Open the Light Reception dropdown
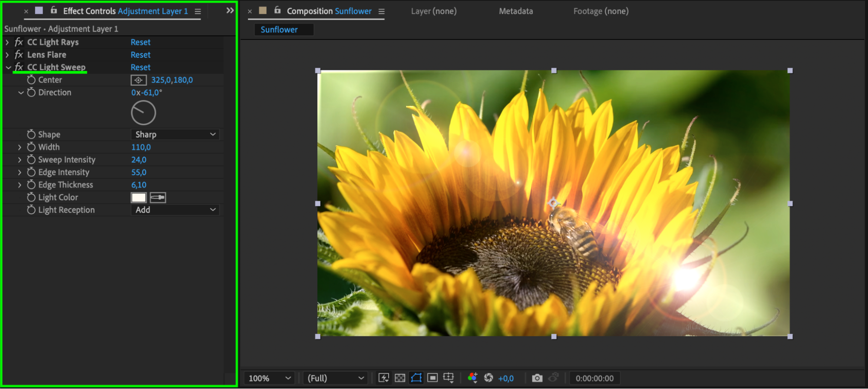The height and width of the screenshot is (389, 868). pyautogui.click(x=175, y=210)
